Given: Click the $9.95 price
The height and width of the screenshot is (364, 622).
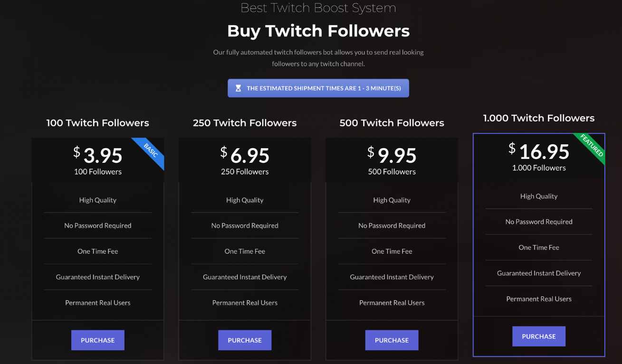Looking at the screenshot, I should tap(392, 155).
